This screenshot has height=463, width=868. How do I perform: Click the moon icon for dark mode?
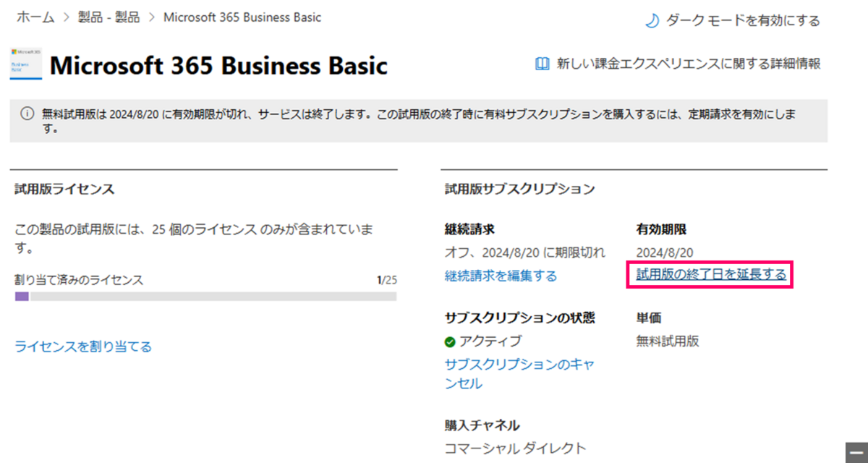pyautogui.click(x=652, y=21)
